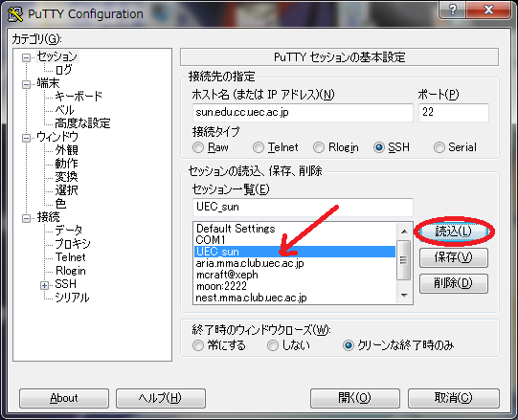Open the ウィンドウ category
Image resolution: width=518 pixels, height=420 pixels.
point(57,137)
